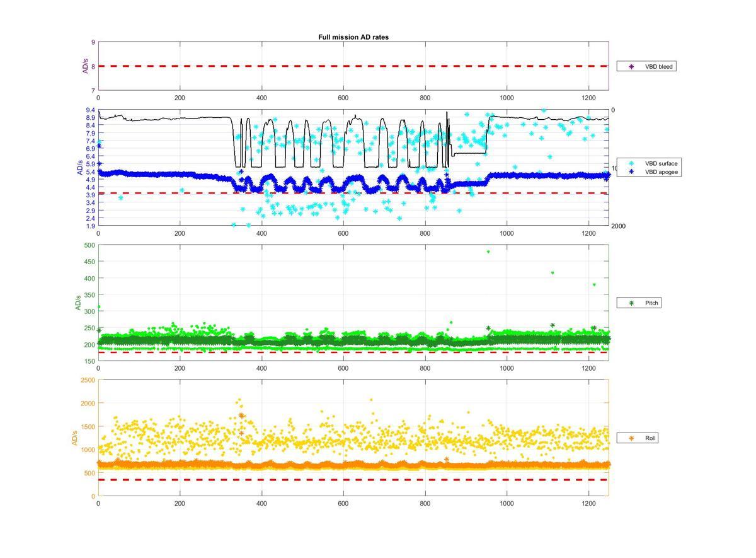Click the orange asterisk marker beside Roll
The width and height of the screenshot is (756, 558).
coord(631,438)
